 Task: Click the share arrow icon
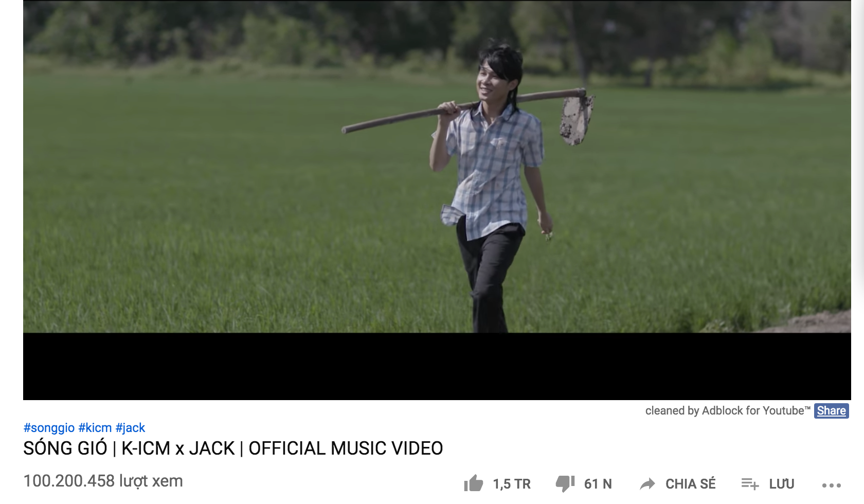pyautogui.click(x=647, y=483)
